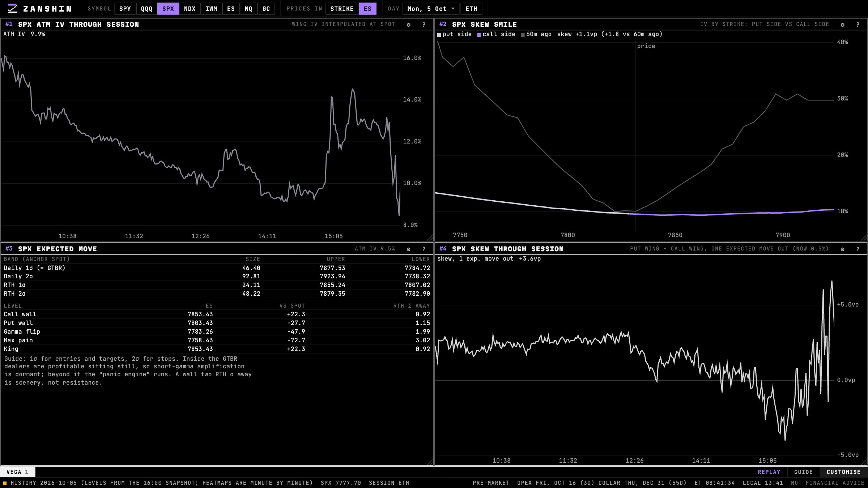Screen dimensions: 868x488
Task: Open settings gear for Expected Move panel
Action: [409, 249]
